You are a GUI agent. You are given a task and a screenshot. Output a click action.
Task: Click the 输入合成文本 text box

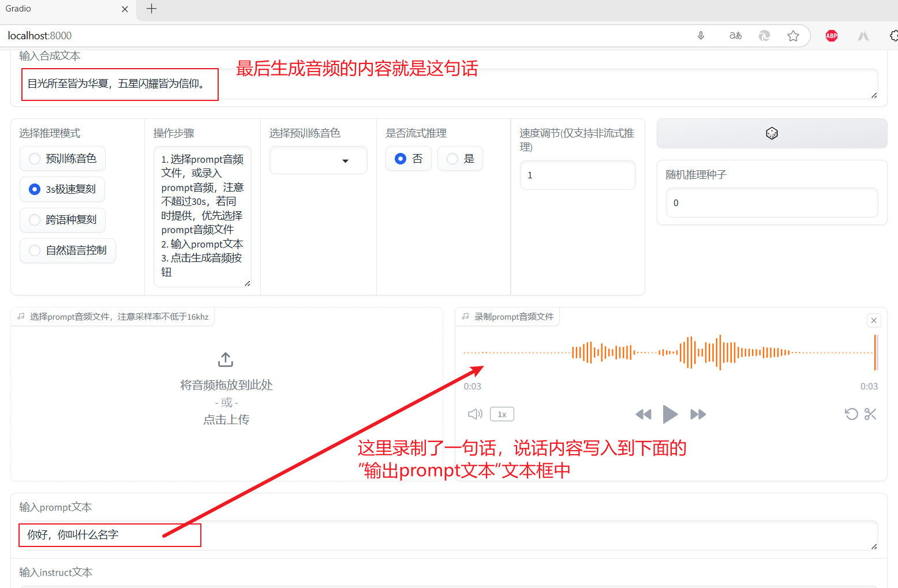pos(448,84)
